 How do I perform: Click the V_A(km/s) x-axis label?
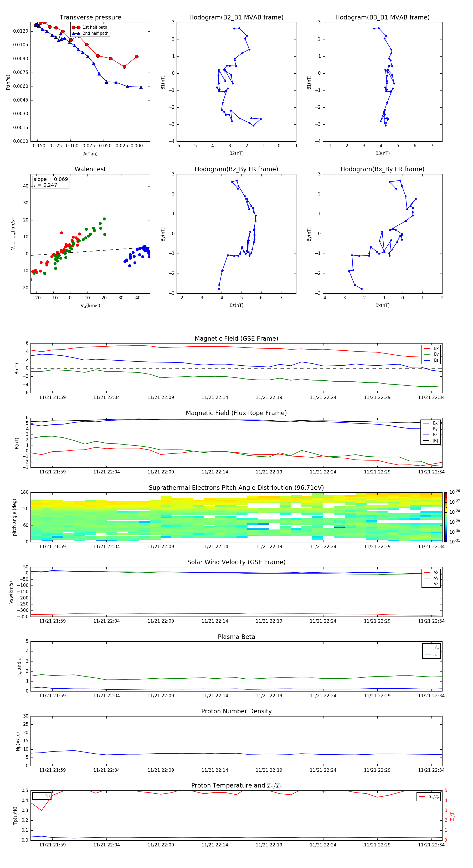coord(90,306)
